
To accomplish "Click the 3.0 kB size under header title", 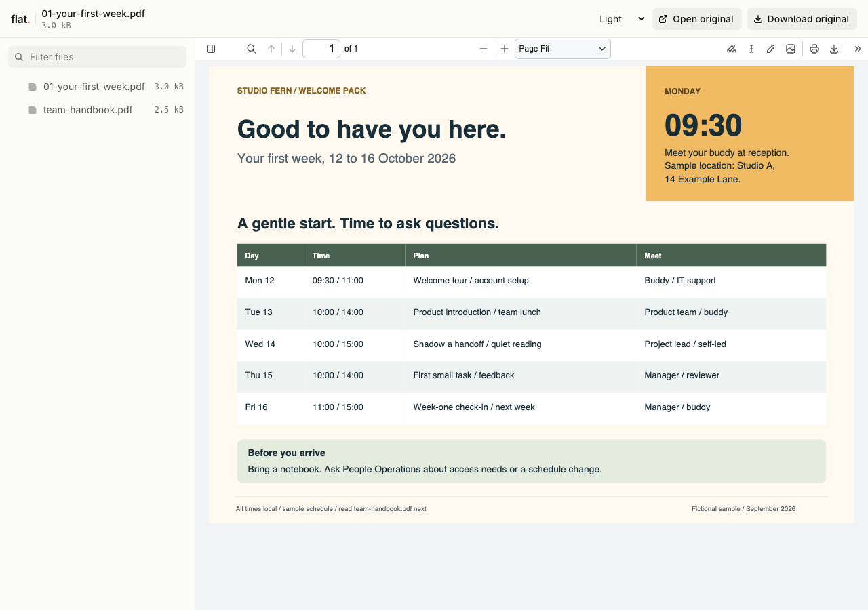I will [56, 26].
